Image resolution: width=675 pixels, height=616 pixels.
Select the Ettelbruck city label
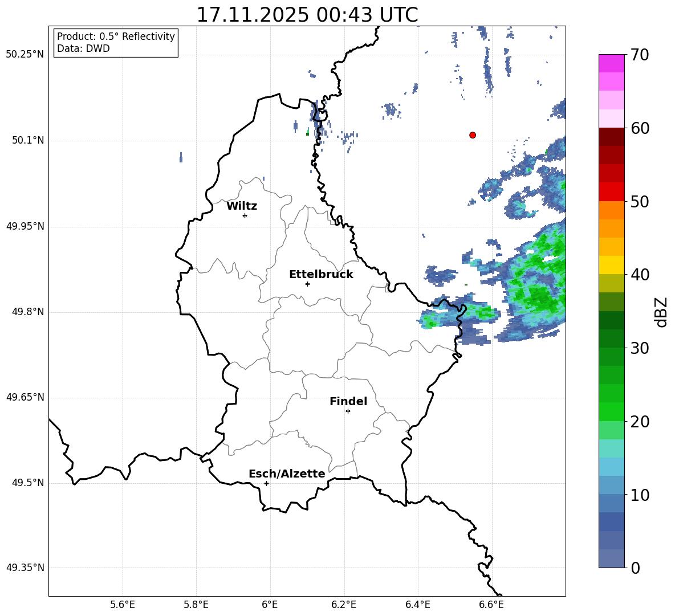click(x=321, y=275)
